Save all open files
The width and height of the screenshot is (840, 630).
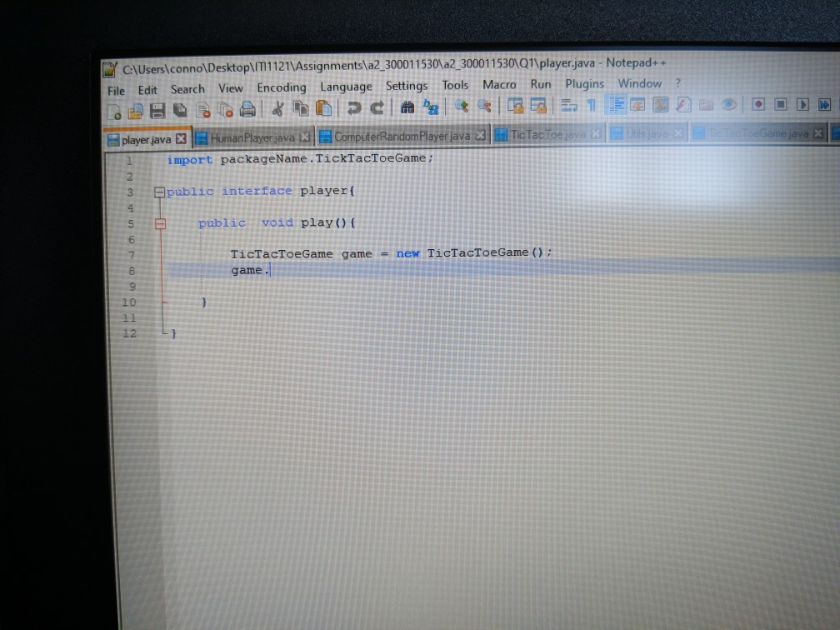click(x=178, y=107)
